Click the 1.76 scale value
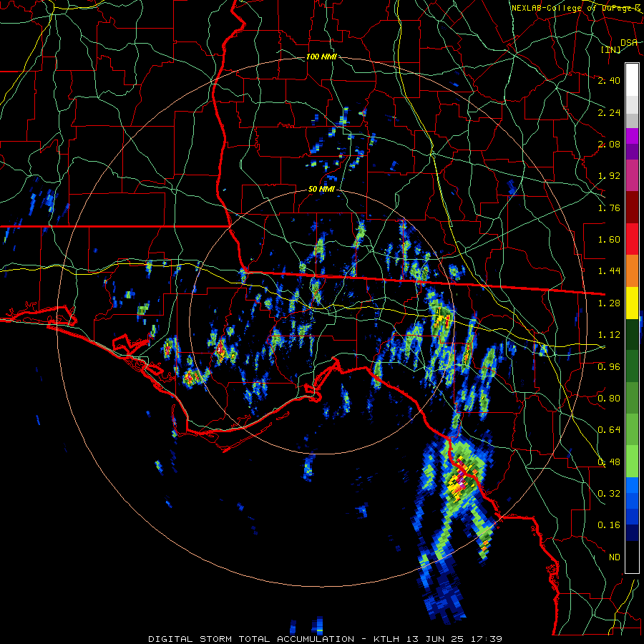 click(x=609, y=208)
